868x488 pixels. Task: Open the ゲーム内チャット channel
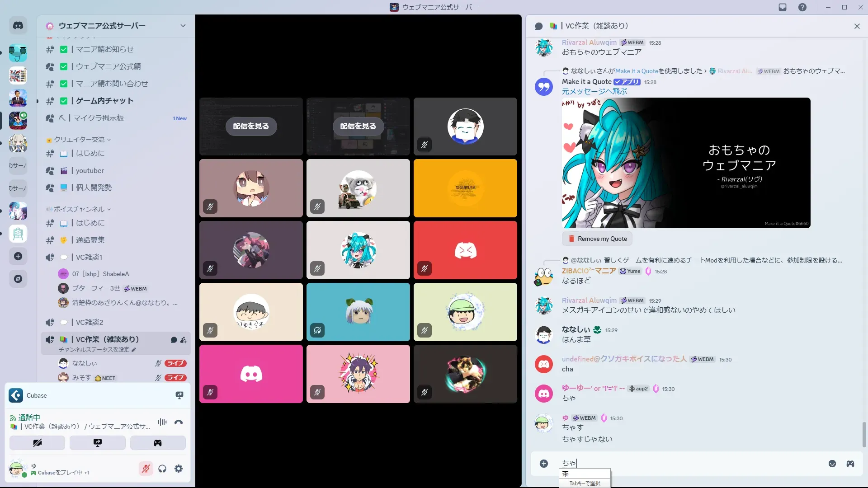[x=104, y=101]
